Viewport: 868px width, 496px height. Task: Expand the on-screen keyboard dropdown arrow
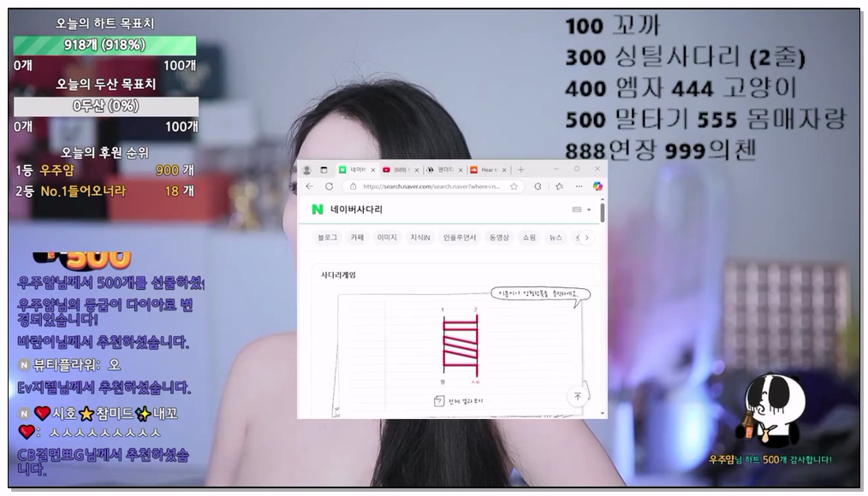(589, 210)
